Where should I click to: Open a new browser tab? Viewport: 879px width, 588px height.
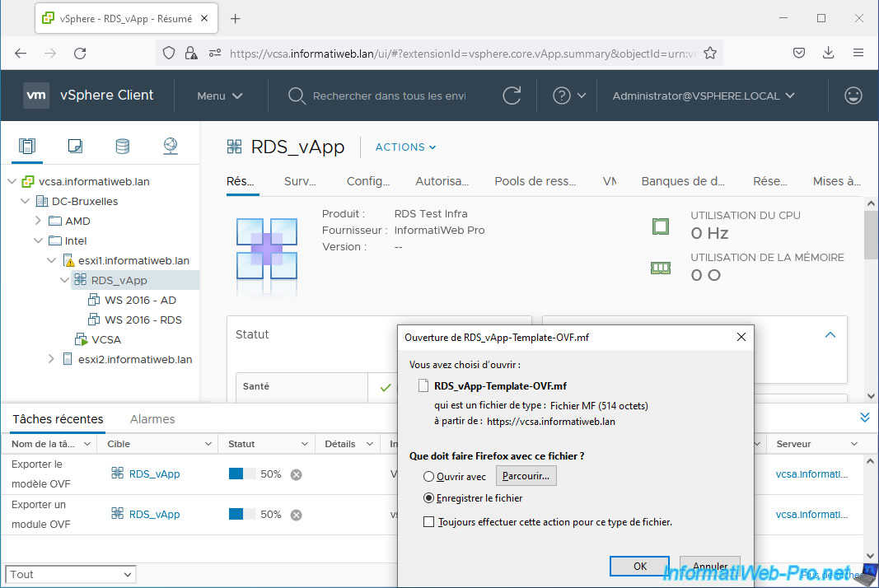point(236,19)
